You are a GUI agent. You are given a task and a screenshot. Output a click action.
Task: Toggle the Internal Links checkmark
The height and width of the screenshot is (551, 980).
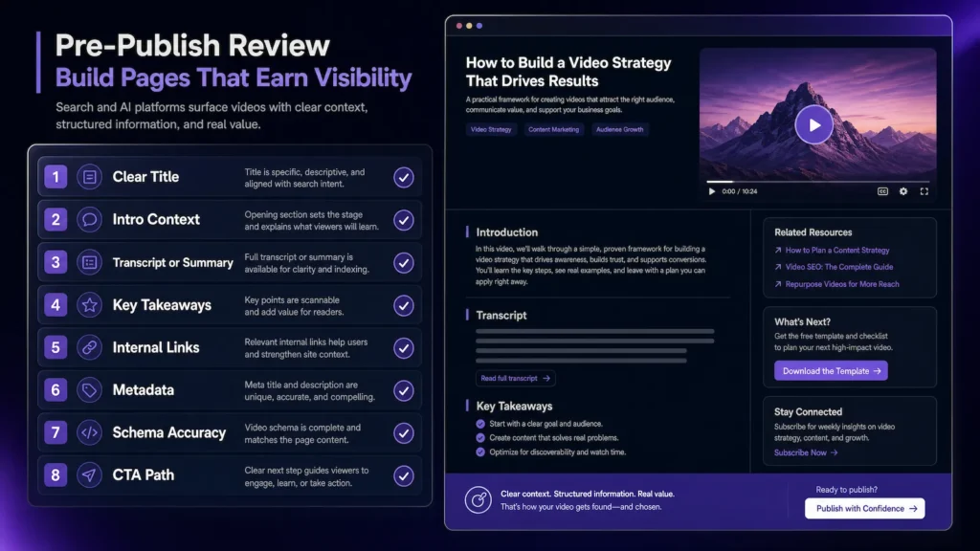(x=404, y=348)
